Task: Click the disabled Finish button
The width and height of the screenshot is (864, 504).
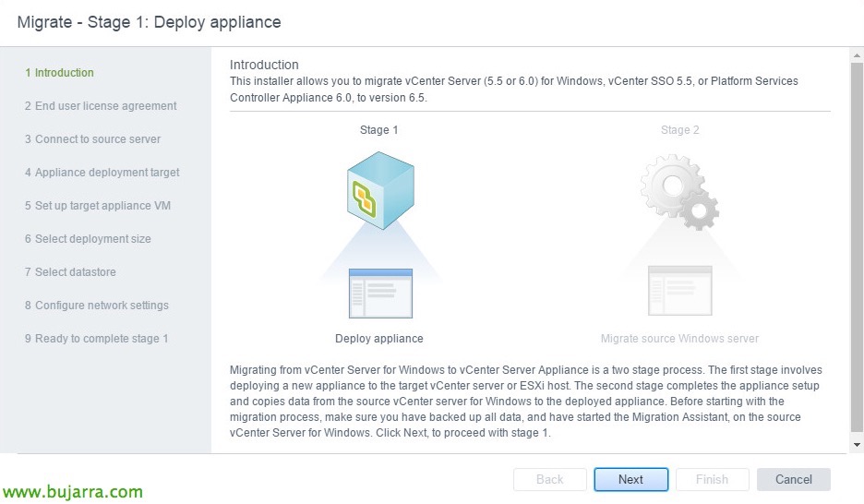Action: [712, 479]
